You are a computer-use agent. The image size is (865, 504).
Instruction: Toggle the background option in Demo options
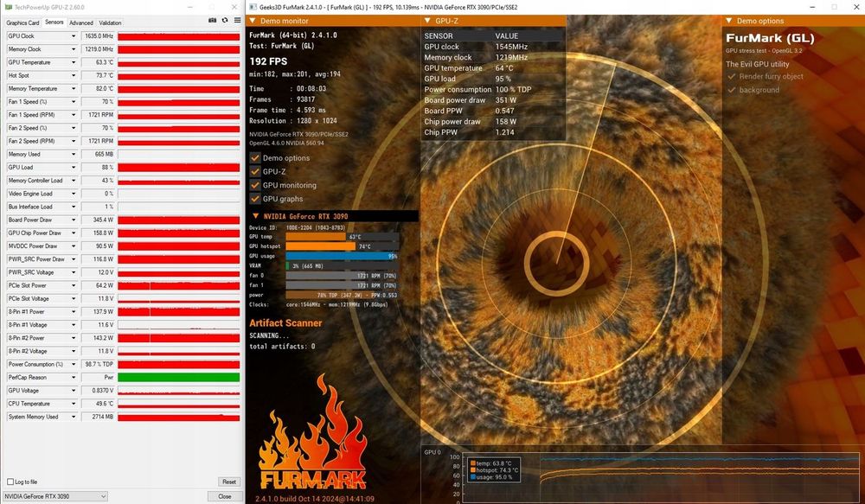coord(732,90)
